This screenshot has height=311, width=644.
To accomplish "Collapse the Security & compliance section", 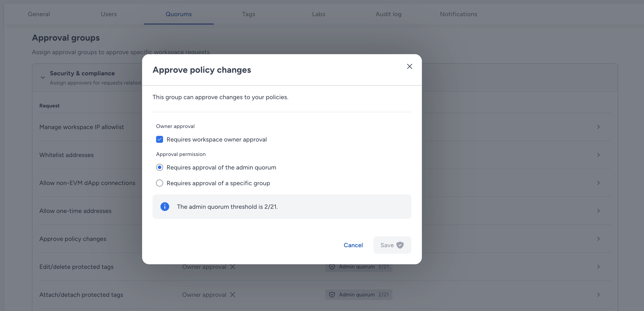I will (x=43, y=78).
